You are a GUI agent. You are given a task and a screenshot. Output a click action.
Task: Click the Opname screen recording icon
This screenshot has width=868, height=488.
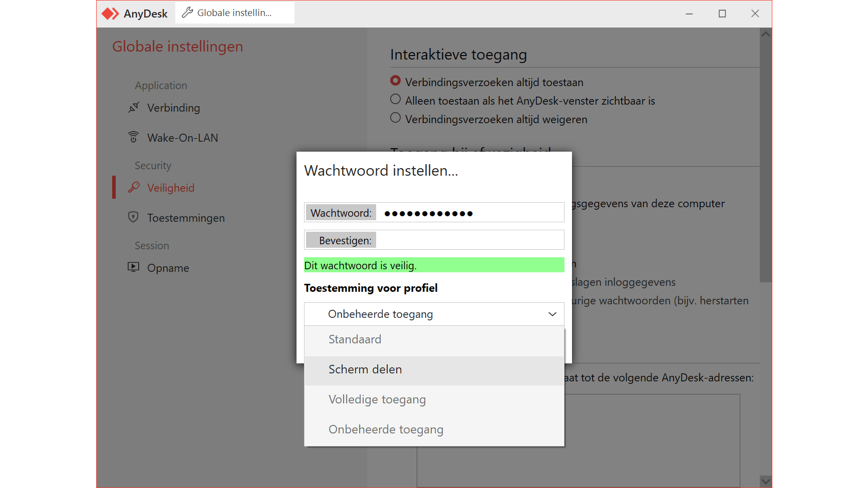point(133,267)
